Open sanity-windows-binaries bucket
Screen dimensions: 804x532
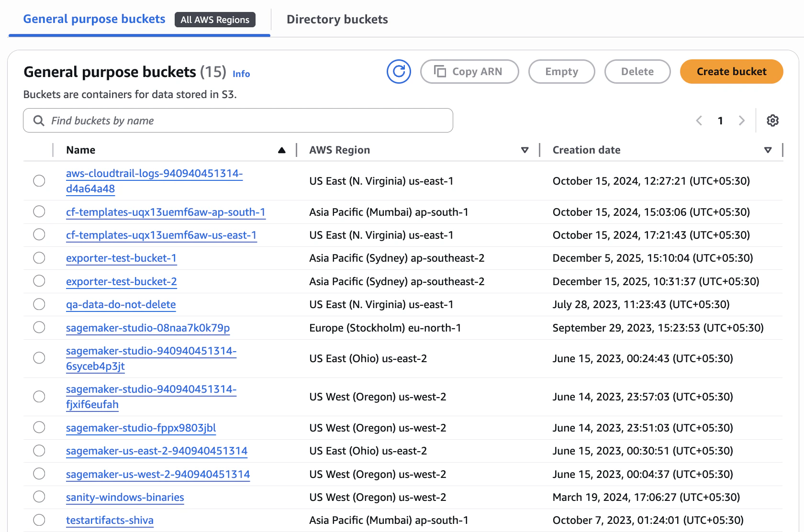tap(125, 497)
